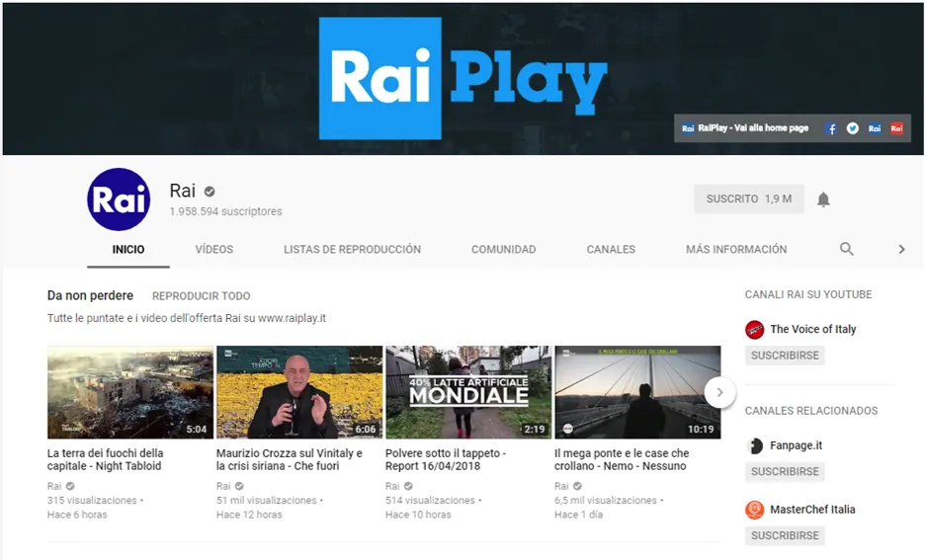Click the RaiPlay banner logo
Viewport: 927px width, 560px height.
(463, 78)
